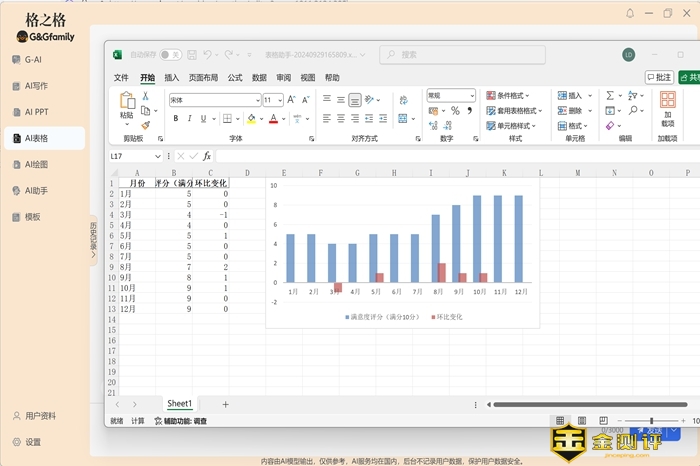Toggle the AutoSave switch

click(x=170, y=54)
